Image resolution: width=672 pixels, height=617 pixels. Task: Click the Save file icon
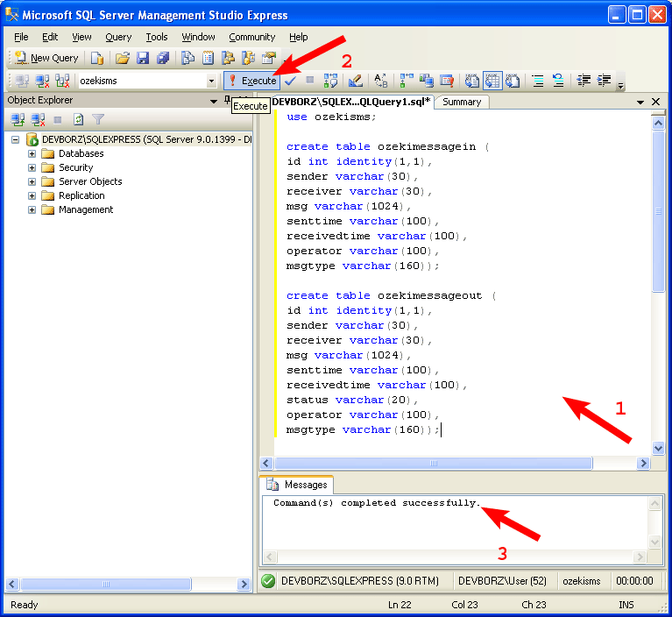[x=143, y=58]
